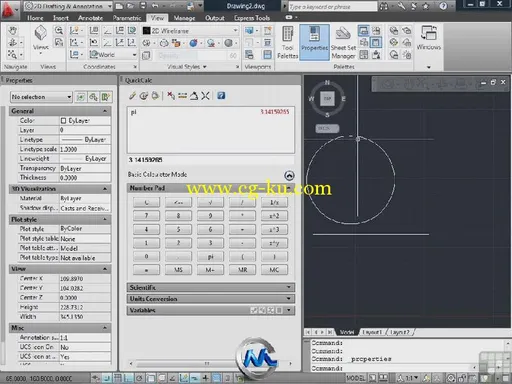
Task: Click QuickCalc Paste value to command line icon
Action: coord(155,96)
